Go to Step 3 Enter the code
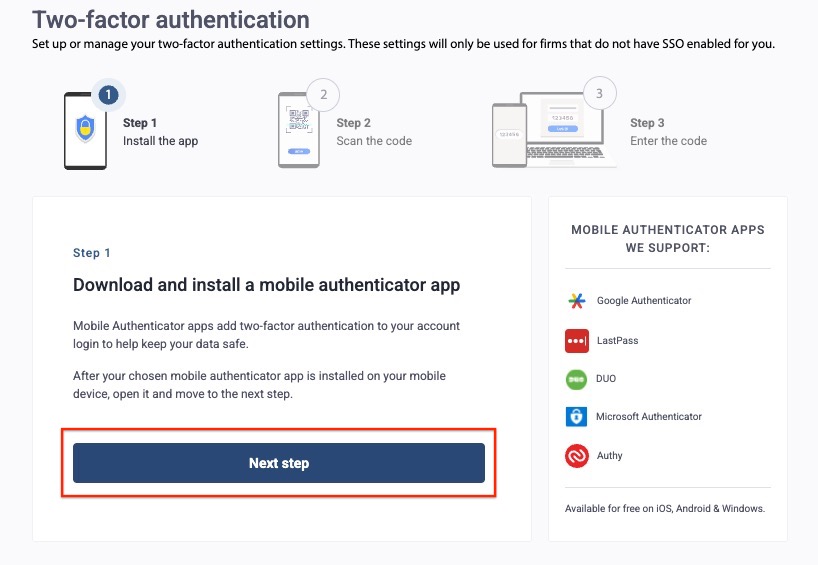The height and width of the screenshot is (565, 818). (668, 132)
